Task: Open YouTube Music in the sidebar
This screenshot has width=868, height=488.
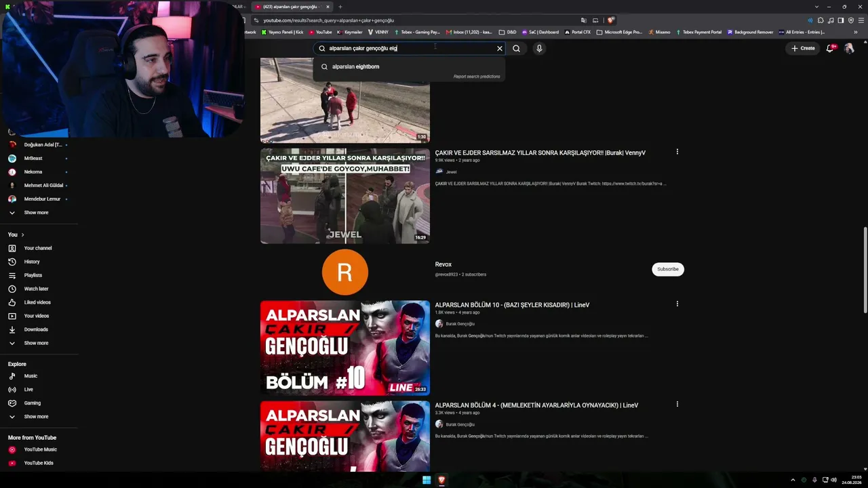Action: tap(41, 449)
